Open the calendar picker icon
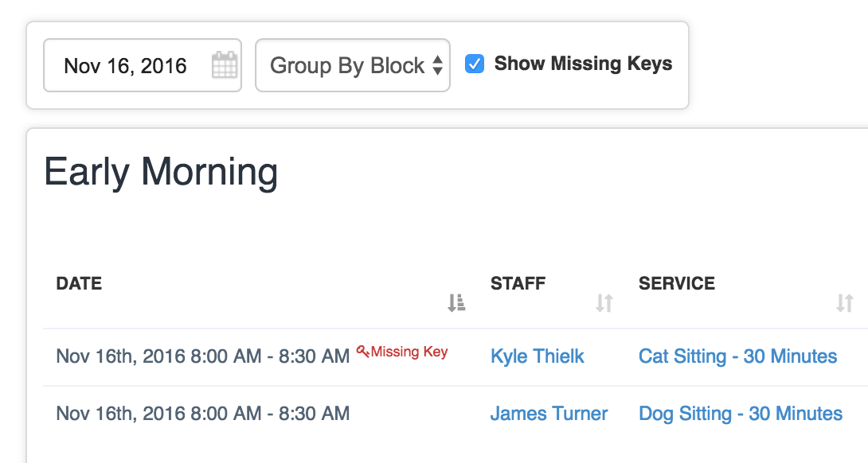 pyautogui.click(x=225, y=64)
